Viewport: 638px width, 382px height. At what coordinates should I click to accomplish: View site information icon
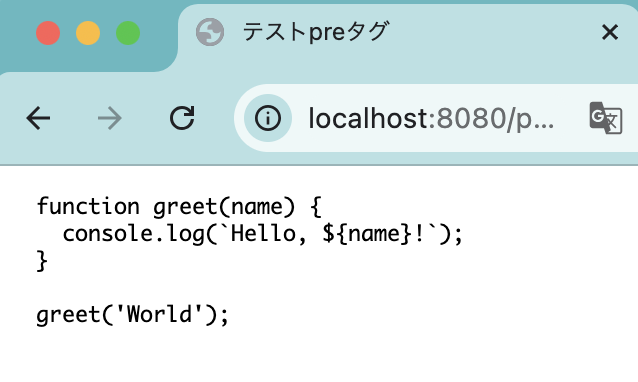(x=268, y=118)
